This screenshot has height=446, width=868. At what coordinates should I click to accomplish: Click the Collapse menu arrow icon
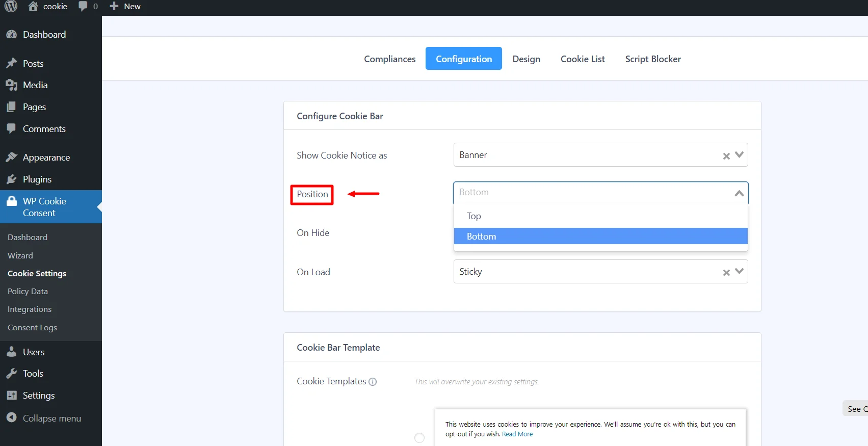pyautogui.click(x=11, y=417)
